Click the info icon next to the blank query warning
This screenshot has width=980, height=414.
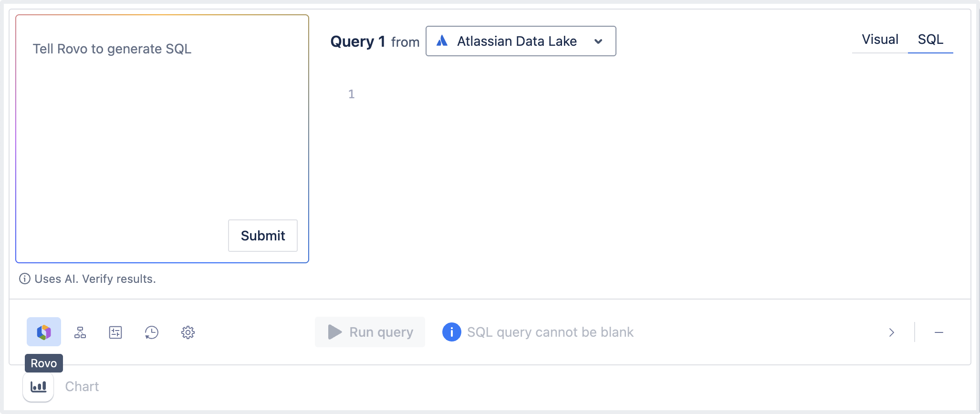coord(450,332)
